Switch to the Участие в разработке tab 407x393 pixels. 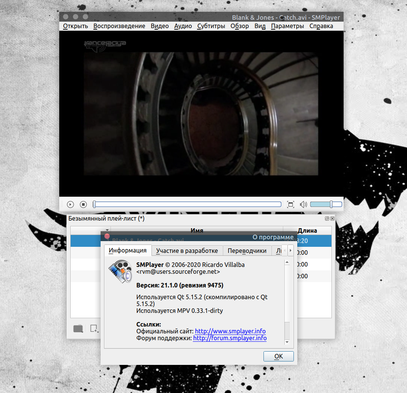[187, 251]
